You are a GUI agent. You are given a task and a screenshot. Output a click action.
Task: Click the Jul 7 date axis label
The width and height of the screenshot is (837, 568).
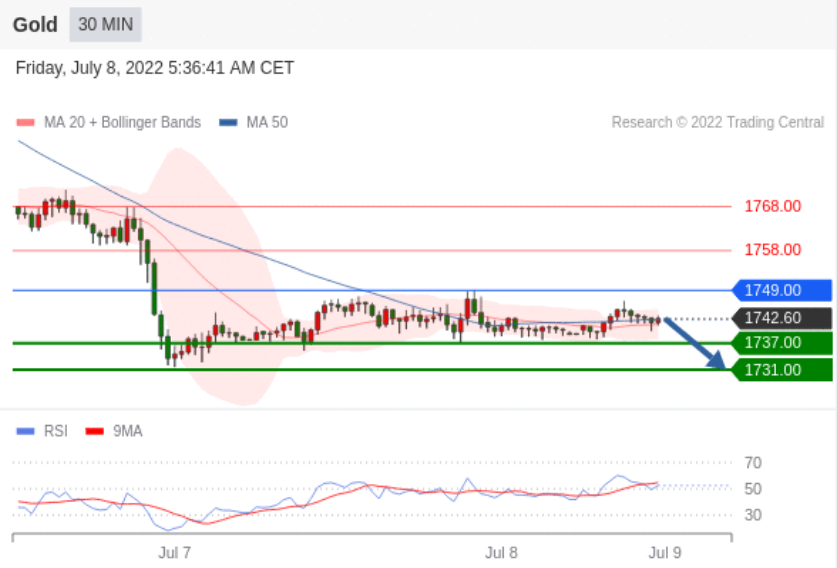[x=175, y=553]
